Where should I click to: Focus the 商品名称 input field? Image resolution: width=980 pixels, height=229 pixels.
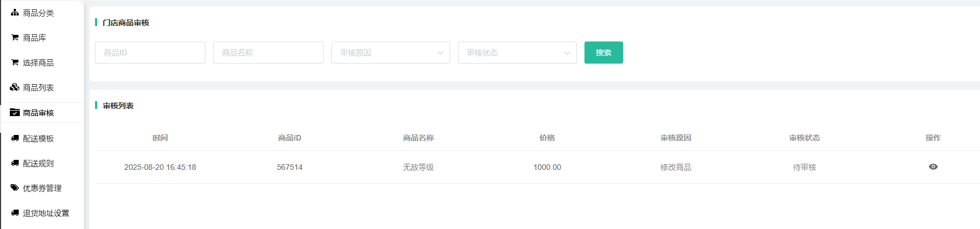[x=268, y=53]
